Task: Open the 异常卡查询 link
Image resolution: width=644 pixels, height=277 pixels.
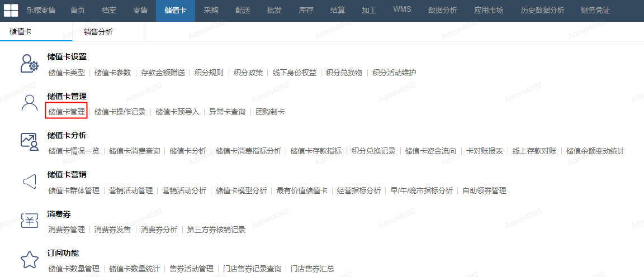Action: [227, 112]
